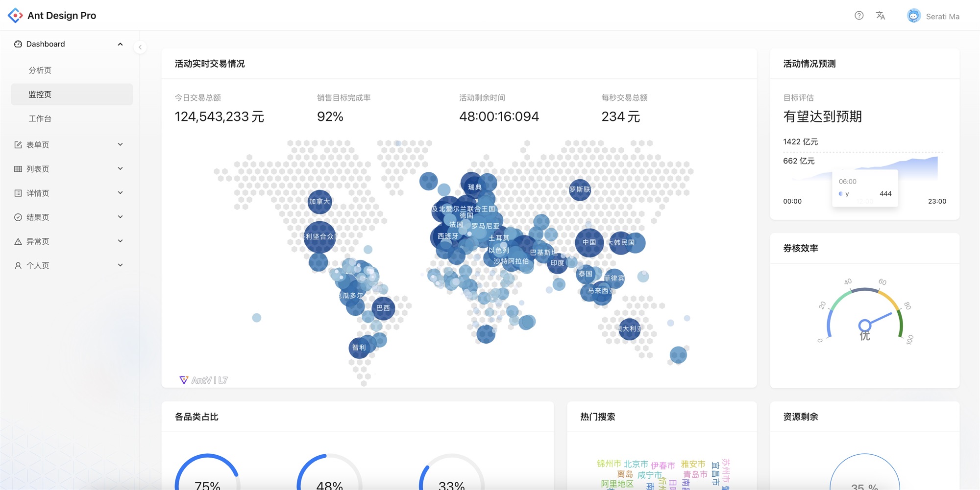The image size is (980, 490).
Task: Click the 印度 map bubble
Action: click(x=557, y=263)
